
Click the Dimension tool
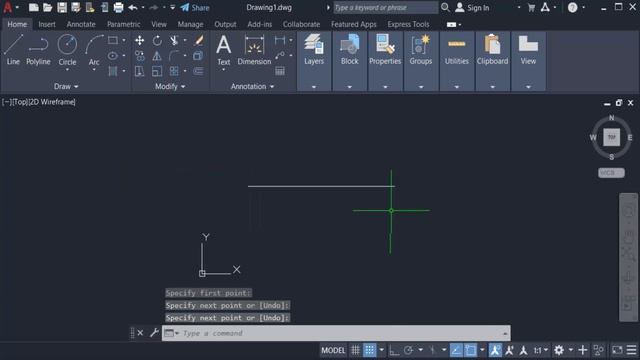(254, 50)
